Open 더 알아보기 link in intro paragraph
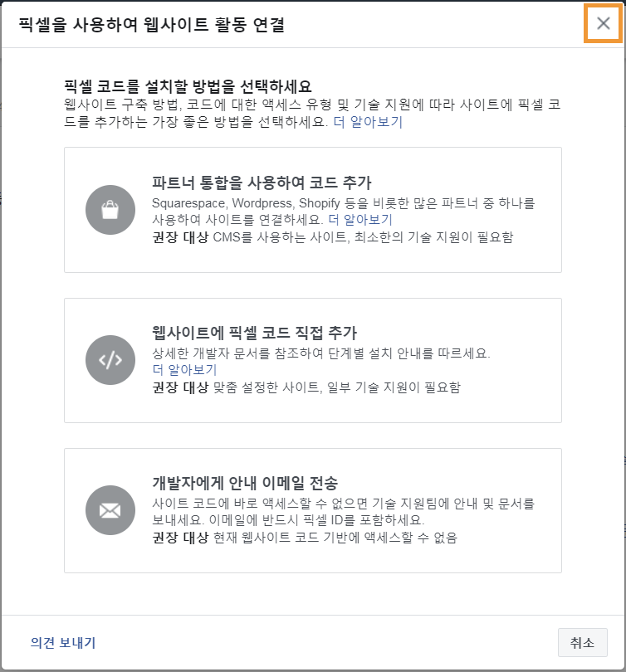 click(x=368, y=122)
